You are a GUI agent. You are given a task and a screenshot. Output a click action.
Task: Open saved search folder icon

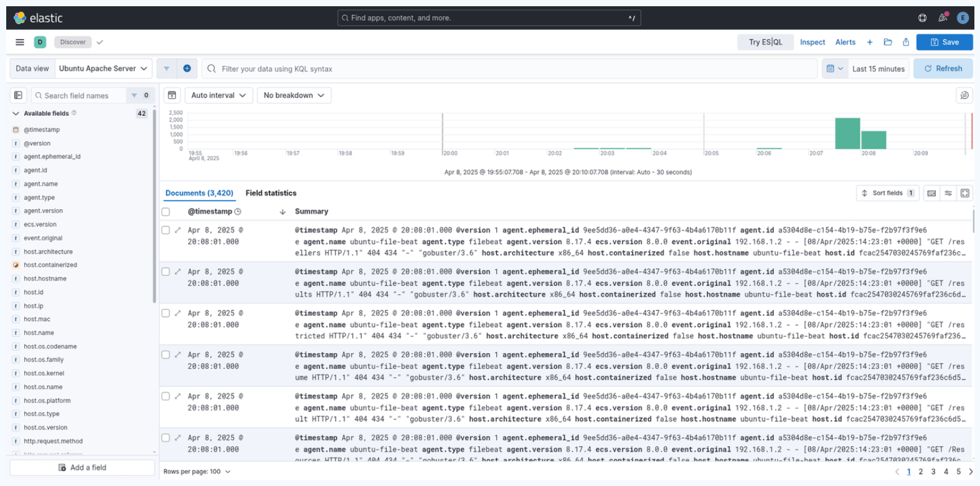888,42
